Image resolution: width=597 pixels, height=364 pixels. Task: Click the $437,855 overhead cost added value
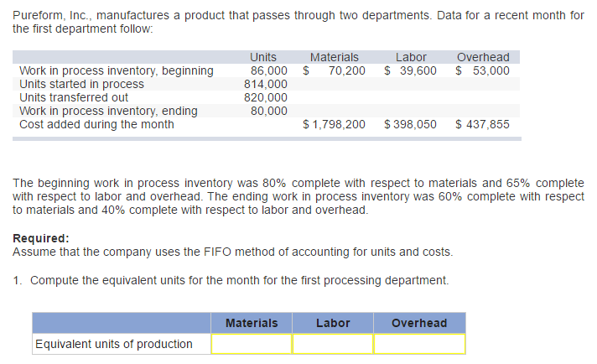click(482, 124)
